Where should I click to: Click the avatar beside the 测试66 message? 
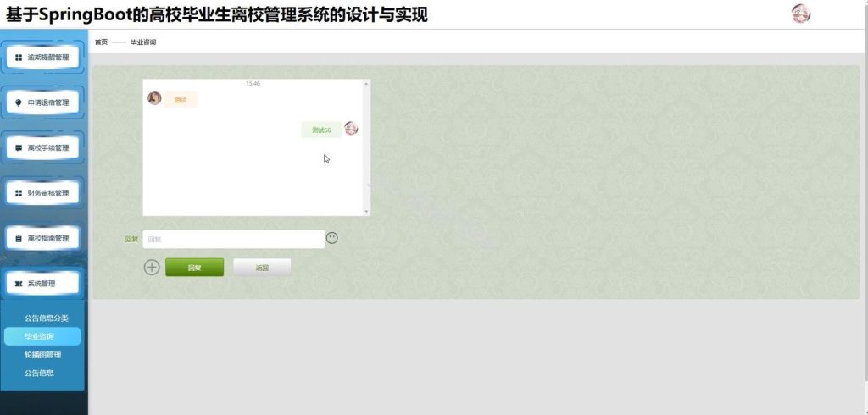[351, 129]
